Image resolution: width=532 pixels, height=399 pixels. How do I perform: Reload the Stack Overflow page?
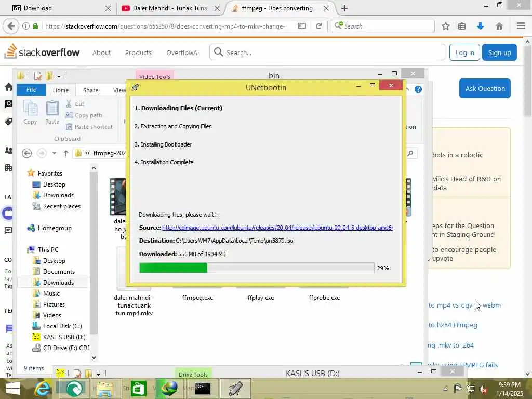tap(318, 26)
